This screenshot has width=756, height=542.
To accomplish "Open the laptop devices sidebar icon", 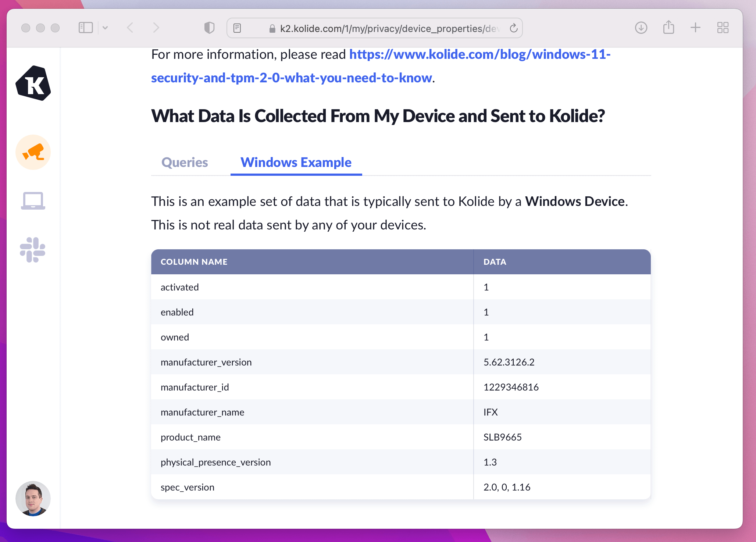I will pos(33,201).
